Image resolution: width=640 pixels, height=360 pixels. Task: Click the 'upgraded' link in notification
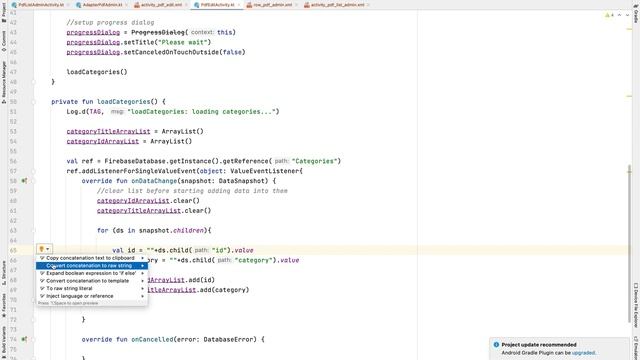click(x=583, y=353)
